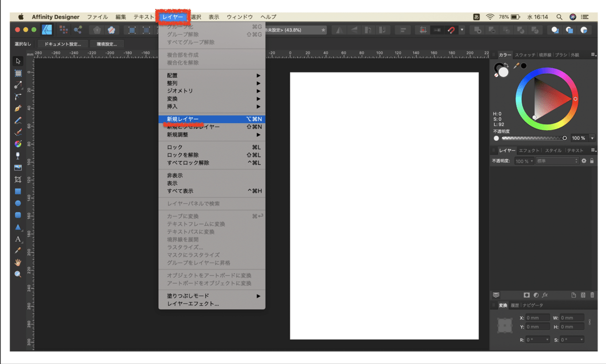The image size is (606, 364).
Task: Click the 環境設定... button
Action: tap(107, 44)
